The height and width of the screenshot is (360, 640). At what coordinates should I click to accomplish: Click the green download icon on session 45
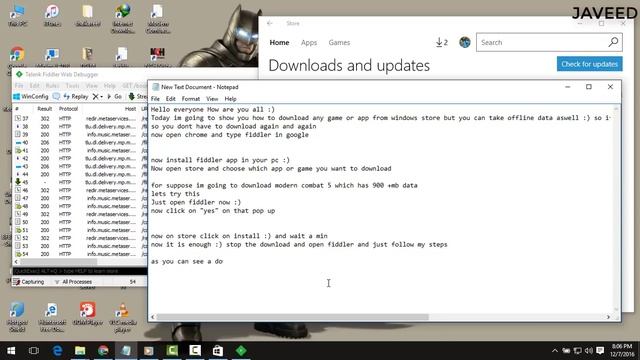pos(18,182)
